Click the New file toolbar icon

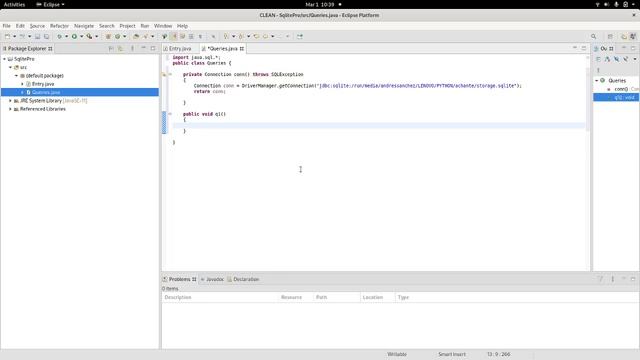[7, 36]
